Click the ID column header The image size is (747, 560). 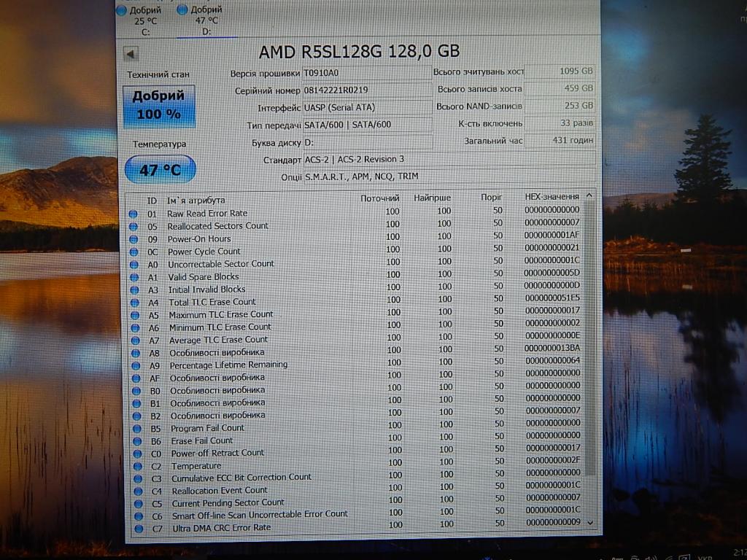pos(152,201)
